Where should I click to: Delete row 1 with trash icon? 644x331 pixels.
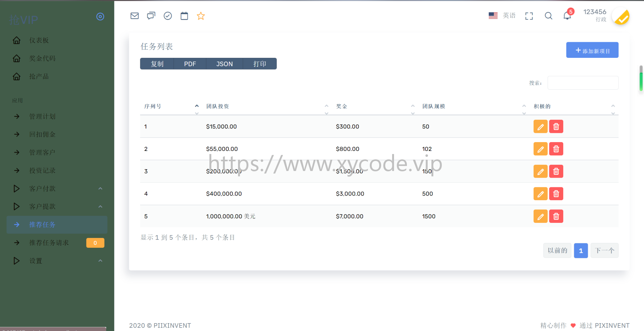[x=556, y=127]
